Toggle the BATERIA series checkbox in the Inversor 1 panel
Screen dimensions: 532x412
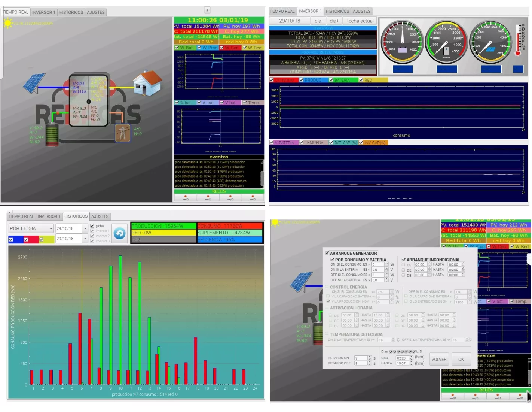pos(331,80)
